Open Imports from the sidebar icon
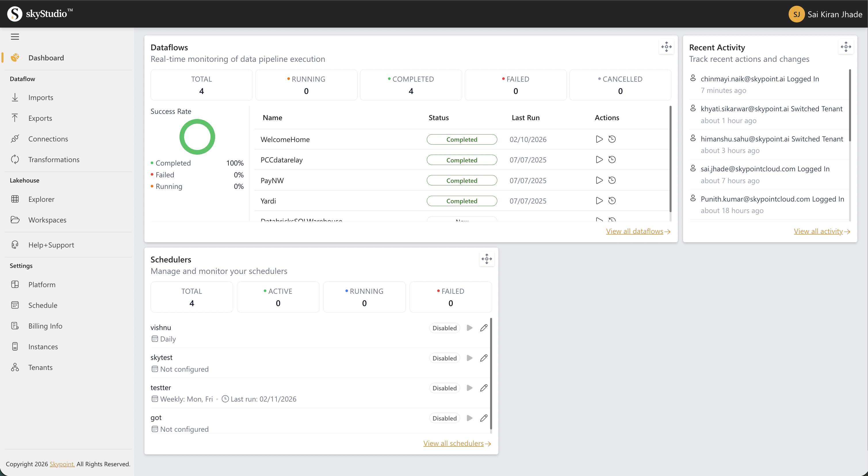The width and height of the screenshot is (868, 476). pos(16,97)
